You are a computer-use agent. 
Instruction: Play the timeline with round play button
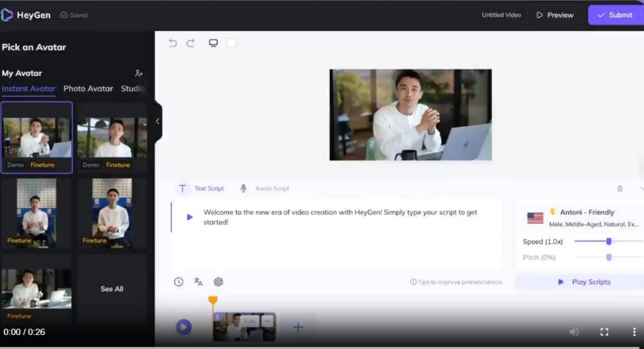click(184, 326)
